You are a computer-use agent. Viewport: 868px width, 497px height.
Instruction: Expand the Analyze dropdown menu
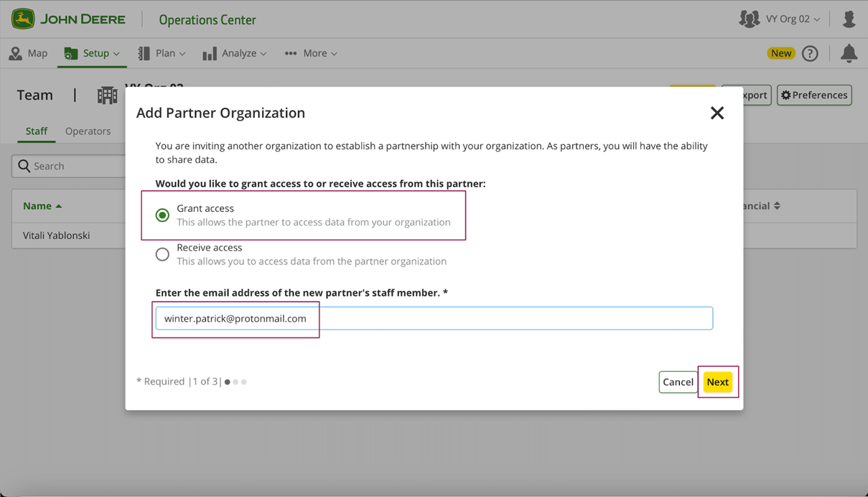(235, 53)
